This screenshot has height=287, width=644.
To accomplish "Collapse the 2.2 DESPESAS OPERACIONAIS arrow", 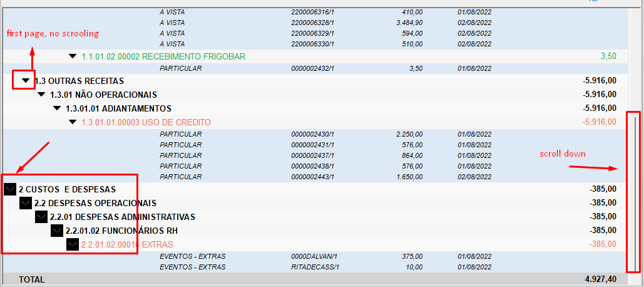I will click(x=26, y=203).
